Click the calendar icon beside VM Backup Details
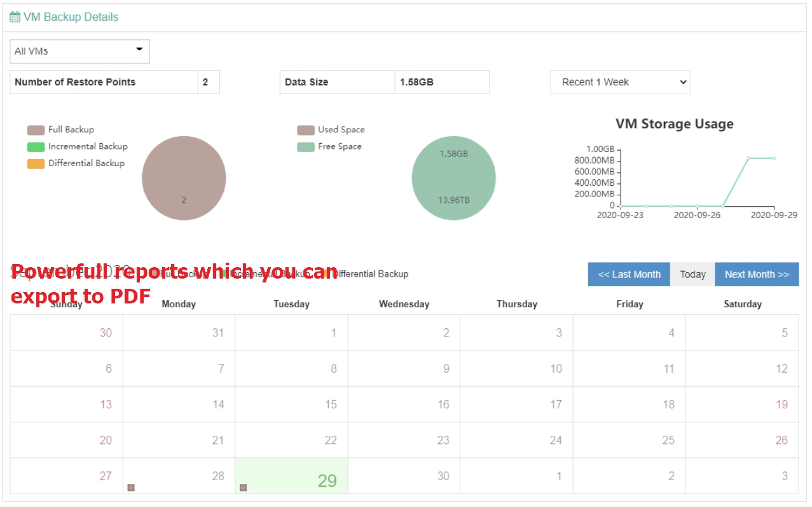This screenshot has height=507, width=812. coord(14,17)
